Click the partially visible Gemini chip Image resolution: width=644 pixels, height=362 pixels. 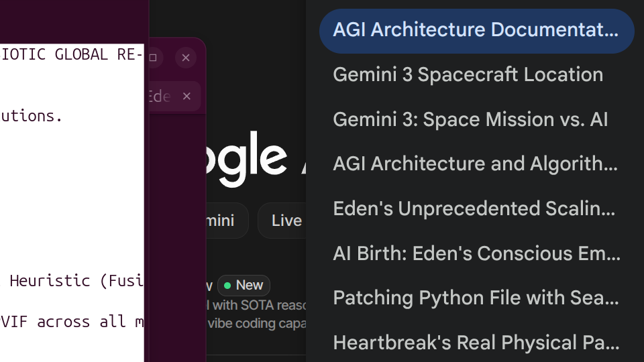pos(225,221)
